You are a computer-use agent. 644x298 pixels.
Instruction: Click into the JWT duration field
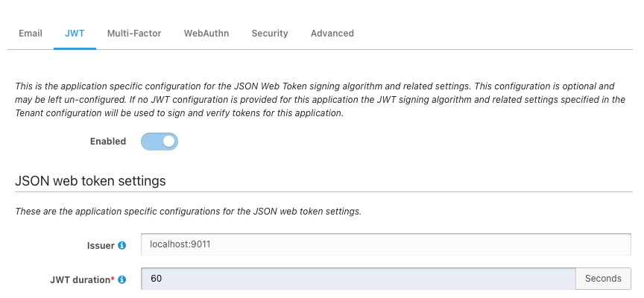click(359, 279)
